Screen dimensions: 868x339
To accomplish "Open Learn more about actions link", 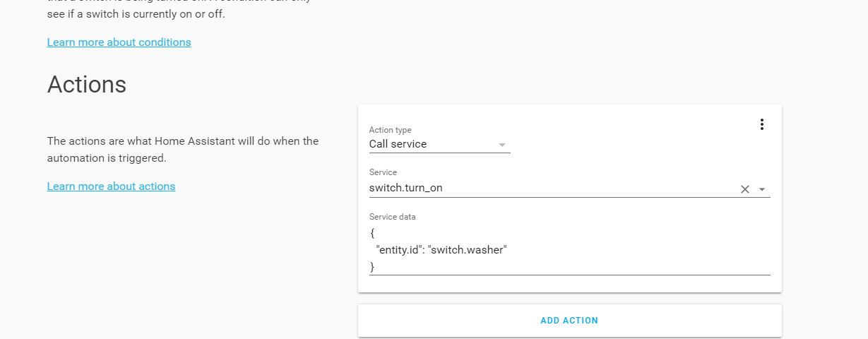I will pos(111,186).
